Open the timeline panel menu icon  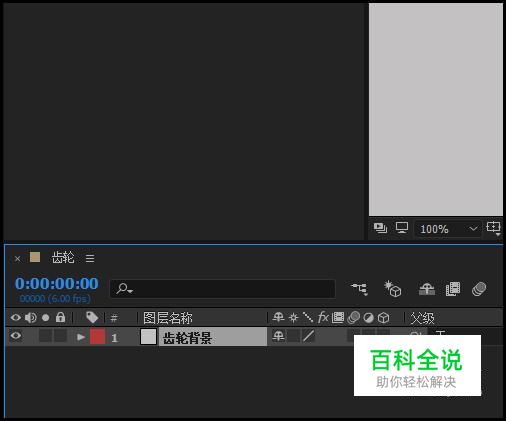(90, 258)
